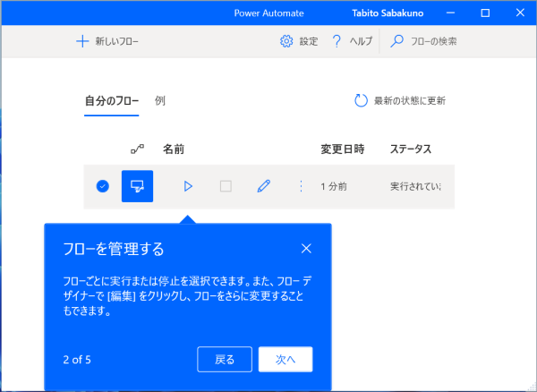Edit the flow using the pencil icon
This screenshot has height=392, width=537.
point(263,186)
